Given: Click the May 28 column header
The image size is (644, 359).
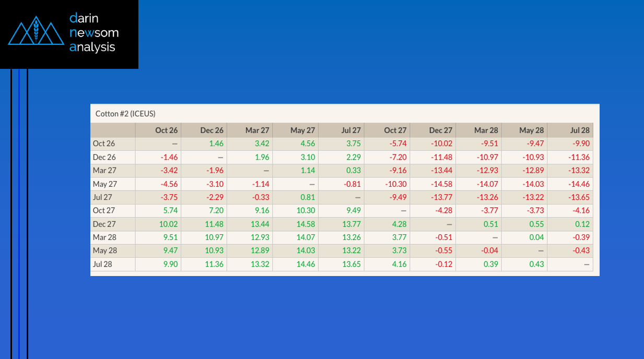Looking at the screenshot, I should (532, 130).
